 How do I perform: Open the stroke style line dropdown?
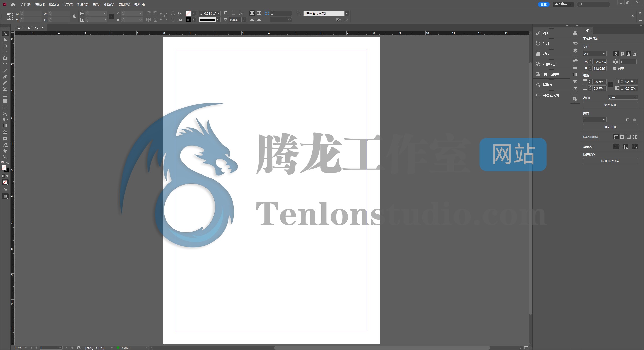(218, 20)
